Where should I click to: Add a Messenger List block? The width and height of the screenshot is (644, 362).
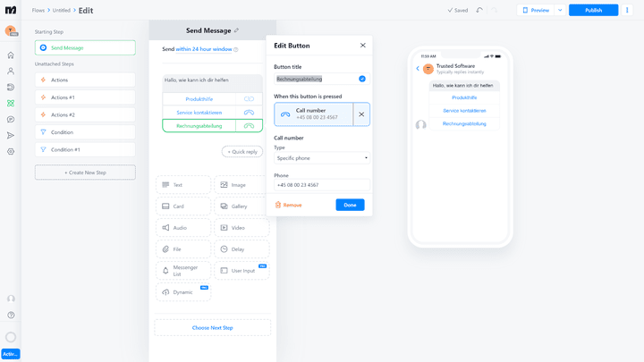(x=183, y=271)
